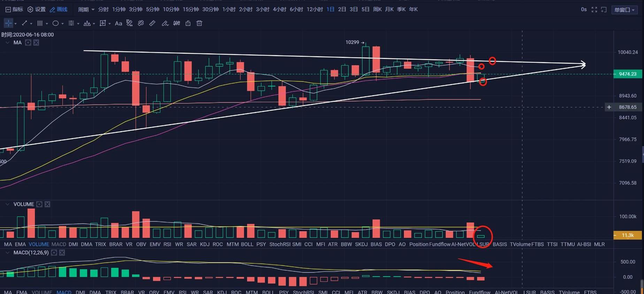The height and width of the screenshot is (294, 644).
Task: Switch to the 月K monthly timeframe
Action: (389, 9)
